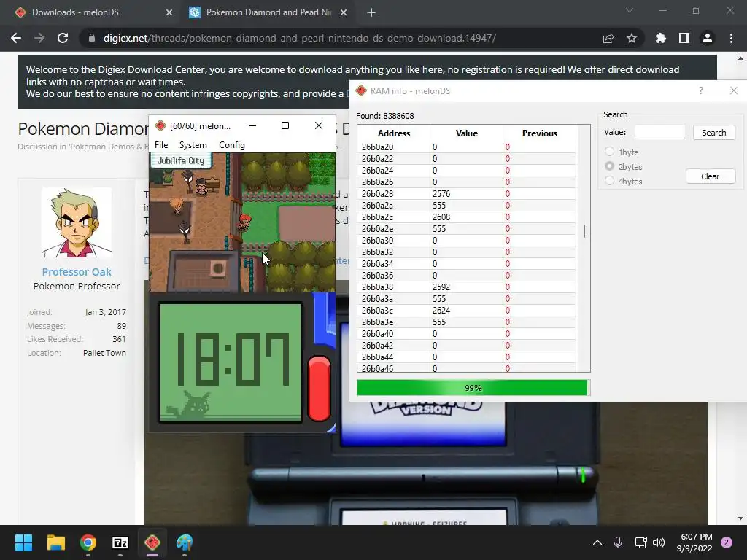The image size is (747, 560).
Task: Click the share page icon in the address bar
Action: point(608,38)
